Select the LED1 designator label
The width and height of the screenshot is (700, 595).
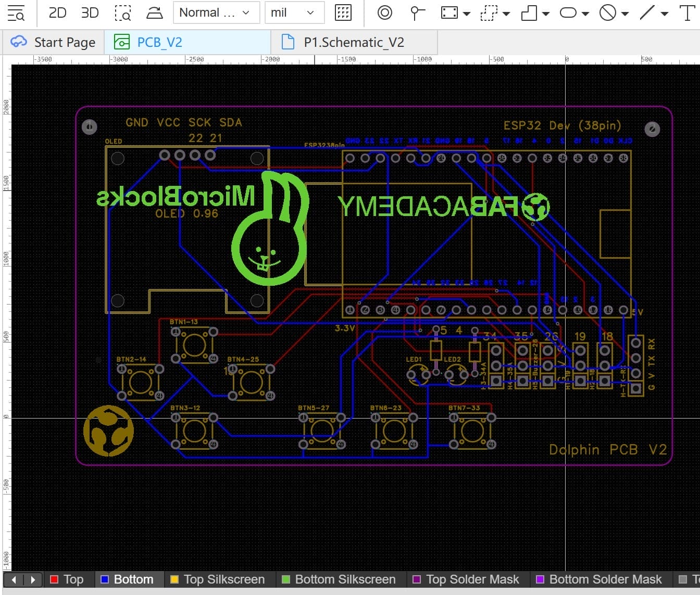[x=414, y=360]
